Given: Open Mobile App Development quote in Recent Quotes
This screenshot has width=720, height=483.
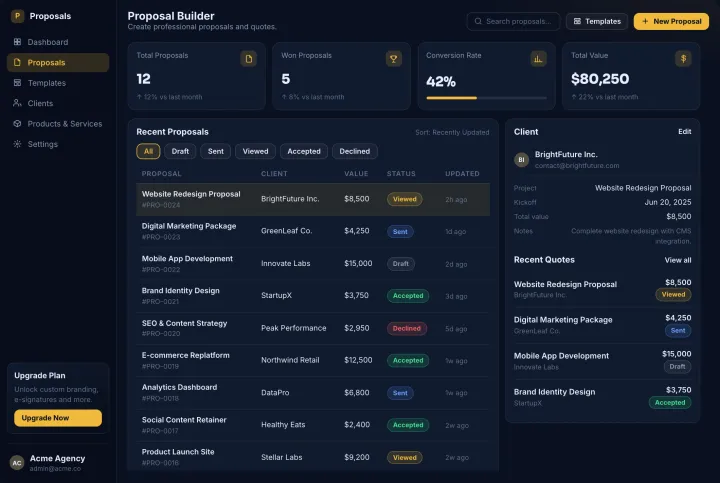Looking at the screenshot, I should click(x=602, y=361).
